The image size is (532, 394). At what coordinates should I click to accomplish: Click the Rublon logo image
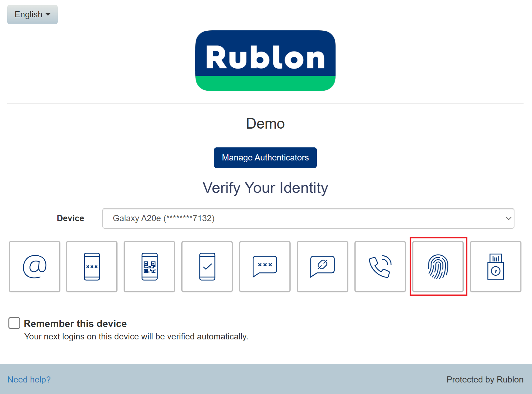[x=265, y=61]
